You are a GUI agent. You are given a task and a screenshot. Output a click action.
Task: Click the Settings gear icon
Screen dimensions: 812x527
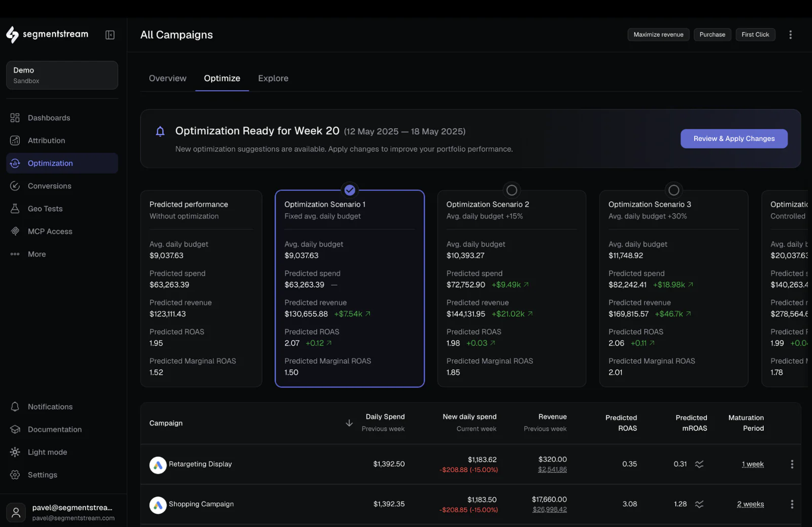tap(15, 475)
